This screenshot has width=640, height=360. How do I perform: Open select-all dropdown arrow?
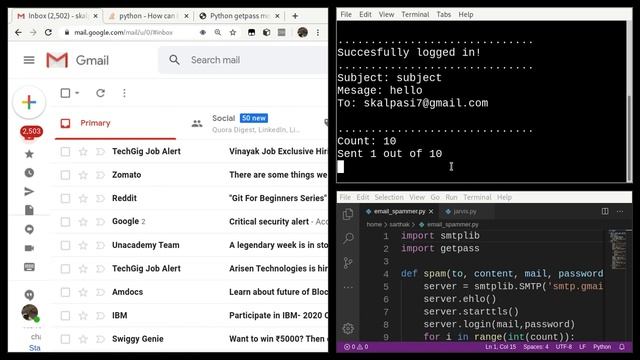tap(77, 93)
